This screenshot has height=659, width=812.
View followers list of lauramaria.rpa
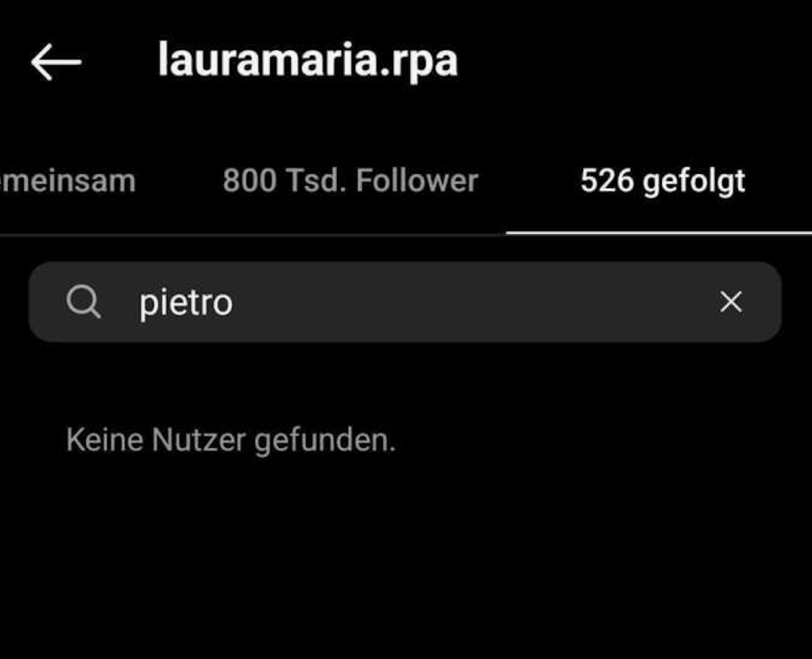coord(350,181)
